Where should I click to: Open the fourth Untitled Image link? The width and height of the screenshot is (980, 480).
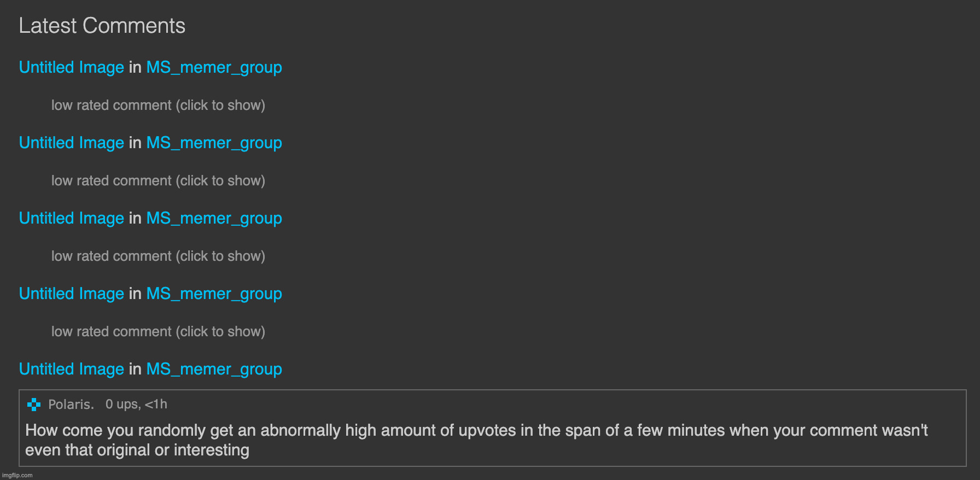coord(72,294)
